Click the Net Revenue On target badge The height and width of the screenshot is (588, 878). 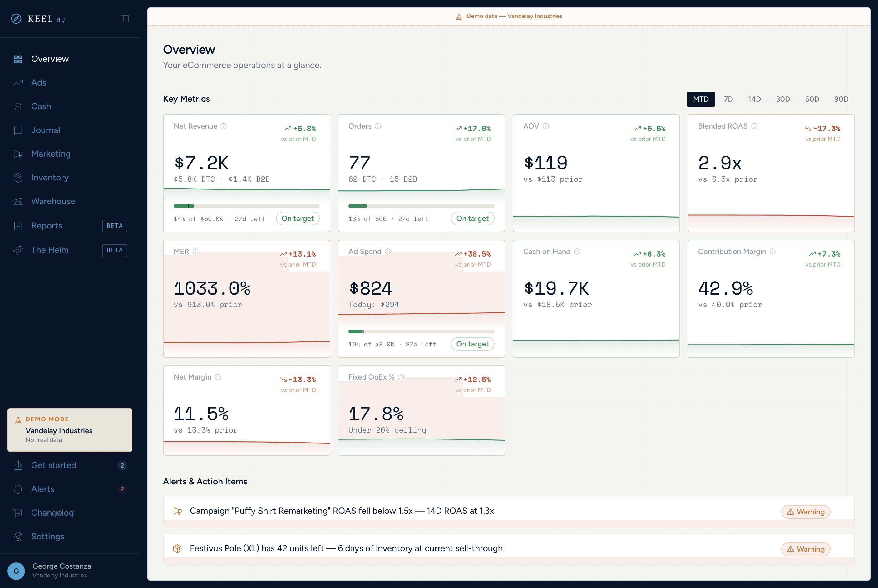pos(298,218)
